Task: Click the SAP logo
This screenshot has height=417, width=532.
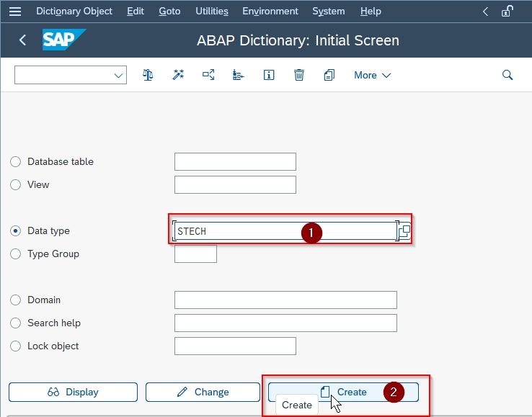Action: (63, 40)
